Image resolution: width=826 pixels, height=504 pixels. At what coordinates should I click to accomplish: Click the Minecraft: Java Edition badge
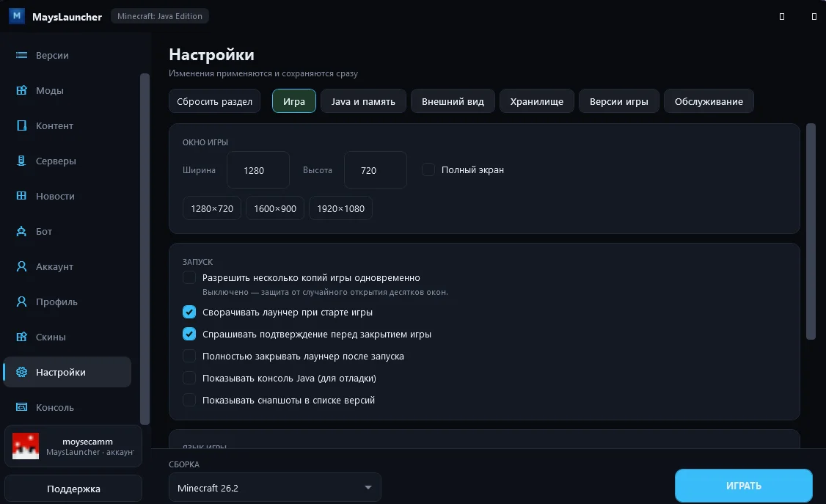[160, 16]
